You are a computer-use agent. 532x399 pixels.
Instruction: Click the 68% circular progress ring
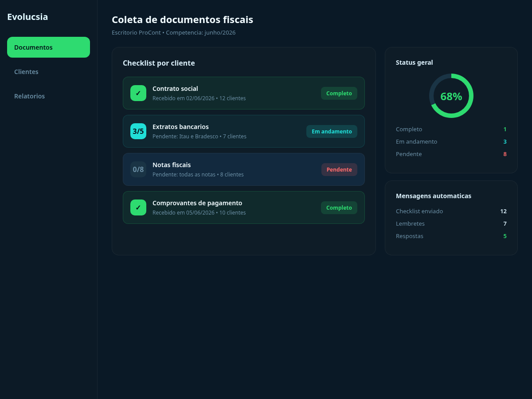[451, 96]
